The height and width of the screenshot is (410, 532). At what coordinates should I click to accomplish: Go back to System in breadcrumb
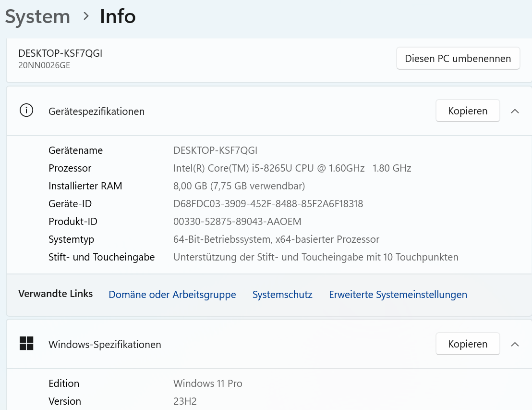coord(37,16)
